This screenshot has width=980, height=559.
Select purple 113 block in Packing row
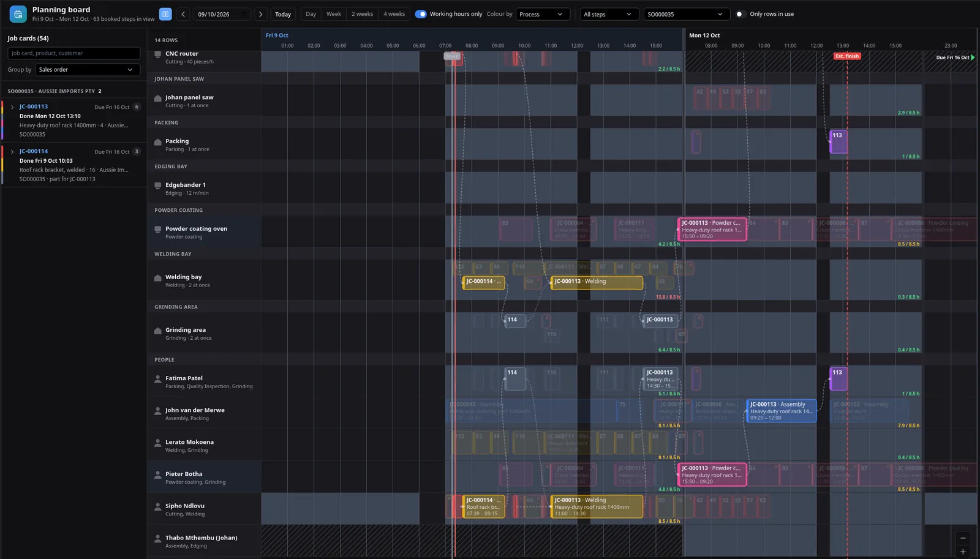click(x=839, y=142)
